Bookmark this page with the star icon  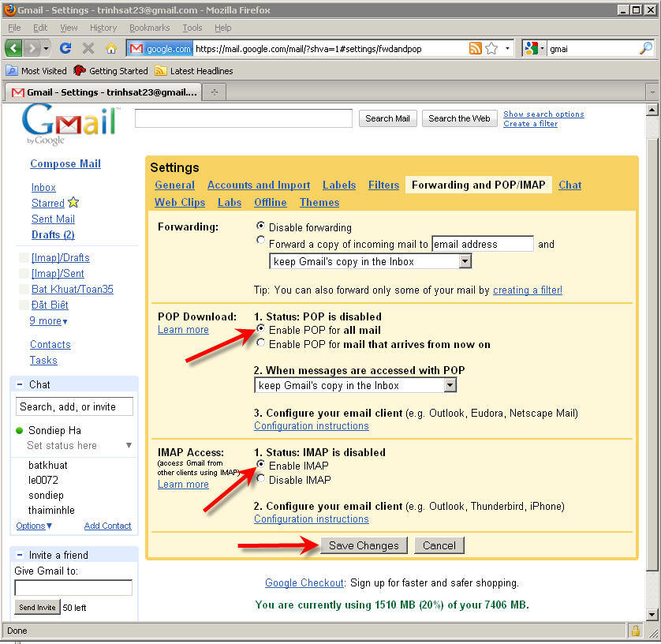pyautogui.click(x=491, y=48)
